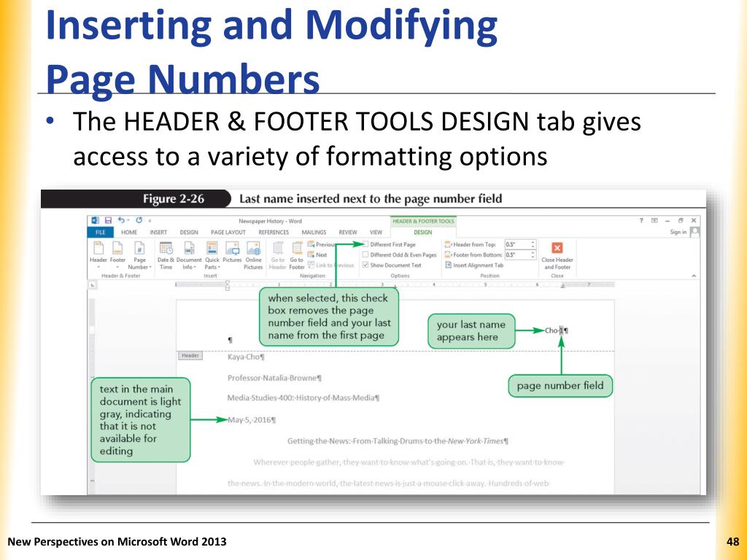Jump to the Previous header section

click(321, 244)
